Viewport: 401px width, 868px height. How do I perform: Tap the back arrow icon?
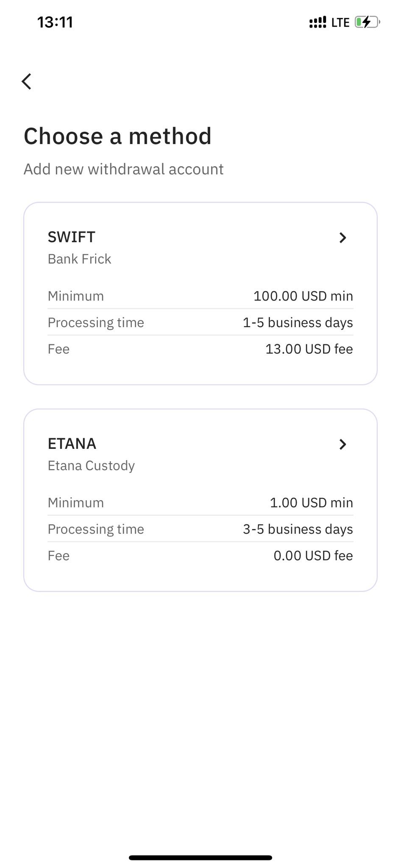(27, 81)
